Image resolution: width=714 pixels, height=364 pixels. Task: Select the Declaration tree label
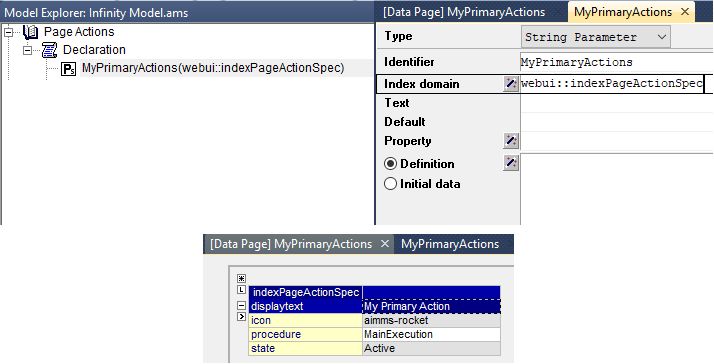pyautogui.click(x=94, y=50)
